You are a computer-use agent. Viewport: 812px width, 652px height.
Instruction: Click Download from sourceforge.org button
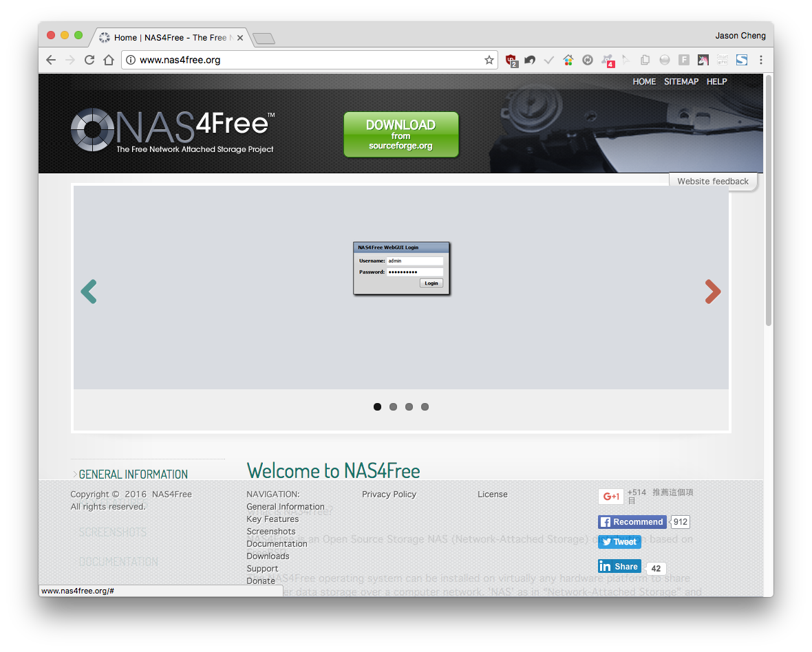[400, 135]
